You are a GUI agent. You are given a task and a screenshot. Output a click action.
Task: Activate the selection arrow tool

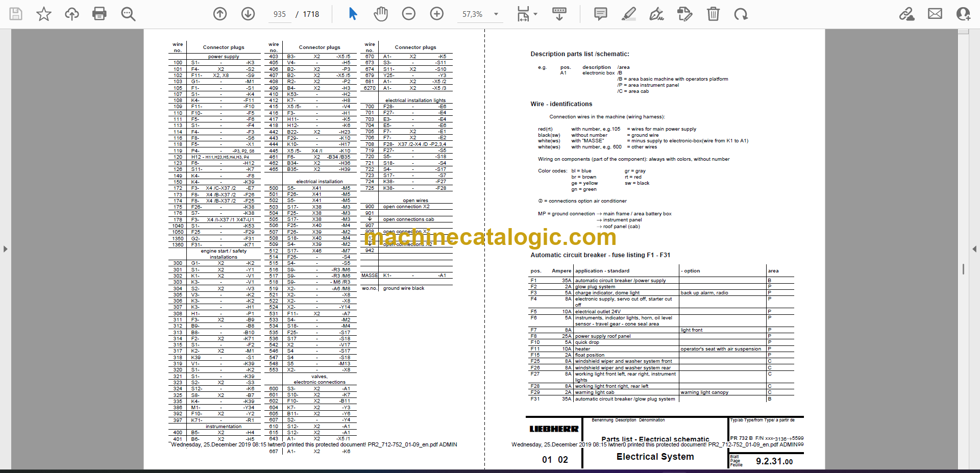coord(353,14)
